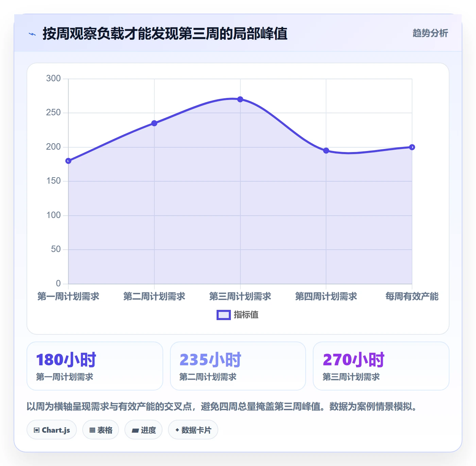476x466 pixels.
Task: Click the diamond icon in the 数据卡片 chip
Action: coord(177,430)
